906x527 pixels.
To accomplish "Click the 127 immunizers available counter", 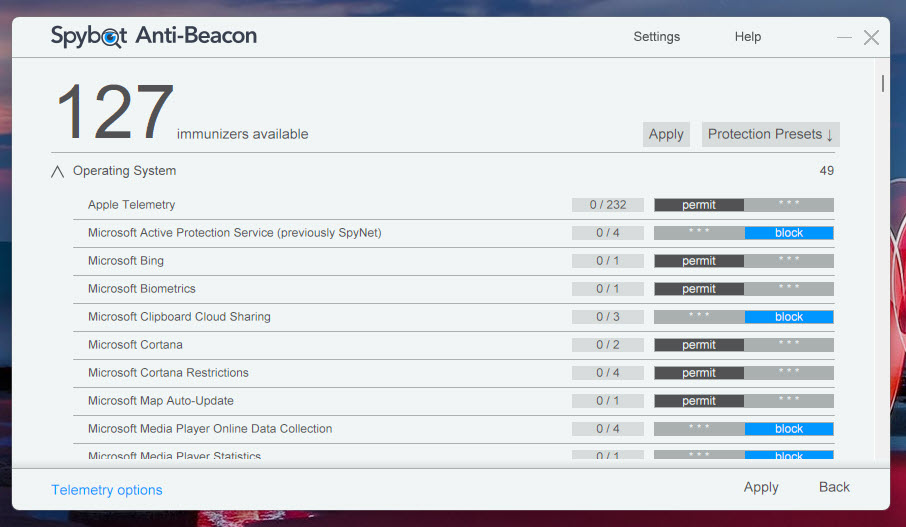I will pos(182,113).
